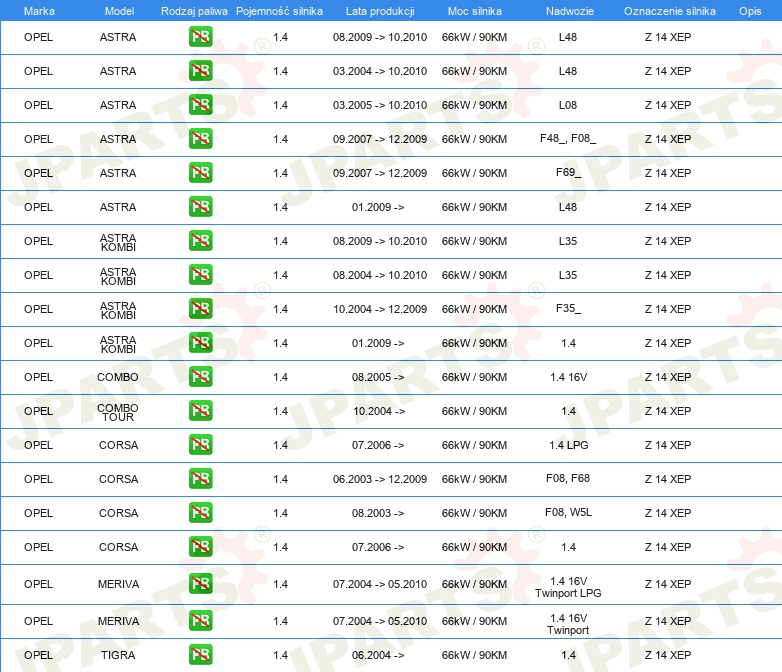Screen dimensions: 782x672
Task: Click fuel icon in COMBO 1.4 16V row
Action: click(200, 377)
